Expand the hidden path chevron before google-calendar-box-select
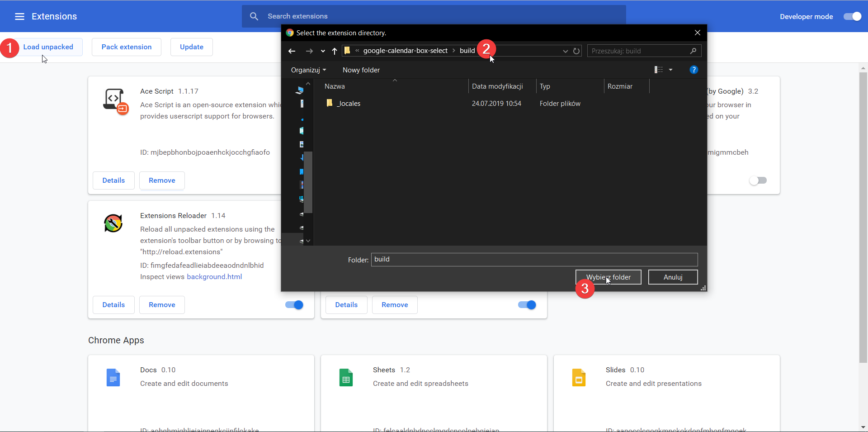Viewport: 868px width, 432px height. (357, 51)
